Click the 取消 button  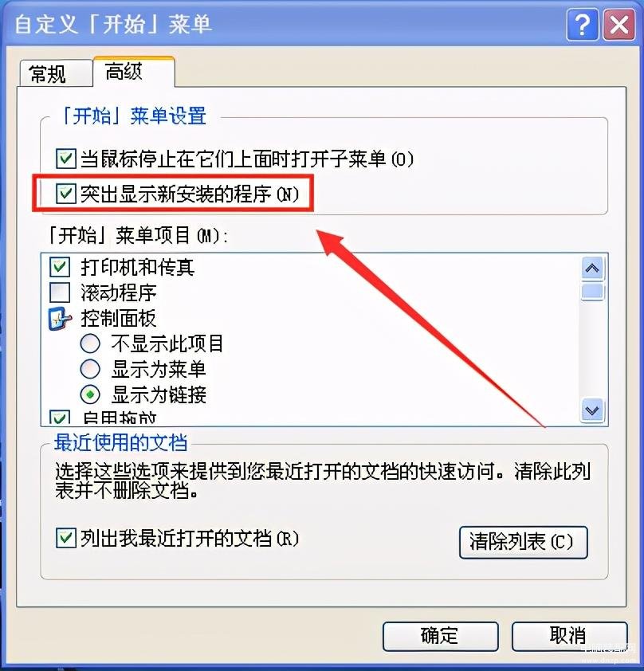570,637
